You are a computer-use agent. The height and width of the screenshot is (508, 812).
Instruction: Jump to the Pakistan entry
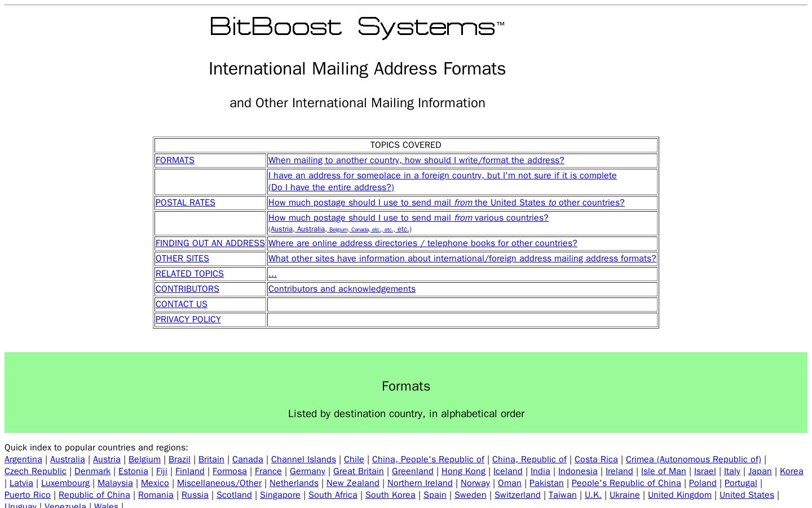(546, 483)
